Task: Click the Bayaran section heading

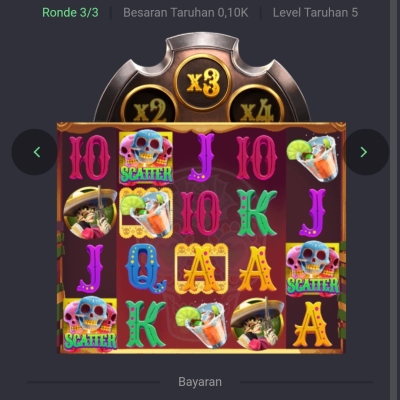Action: click(200, 382)
